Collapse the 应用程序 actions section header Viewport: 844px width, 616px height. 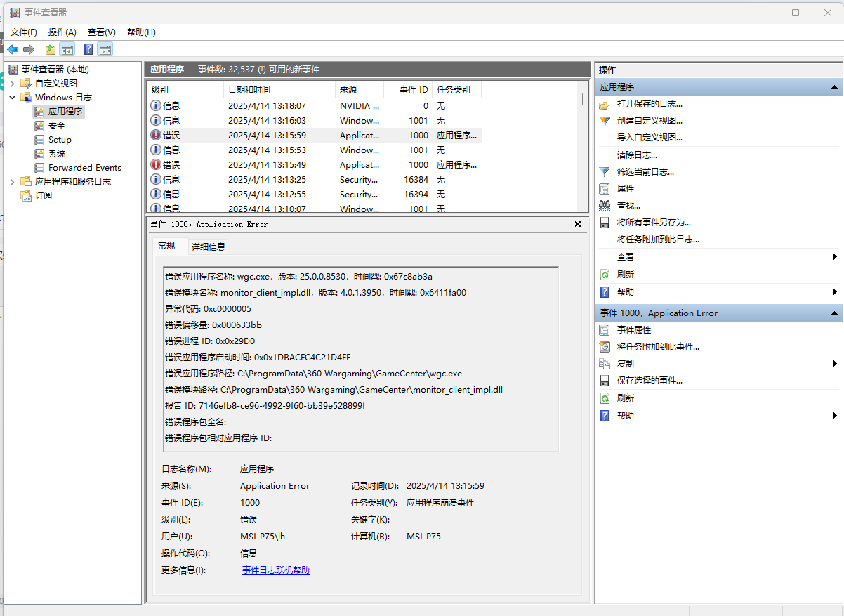834,86
